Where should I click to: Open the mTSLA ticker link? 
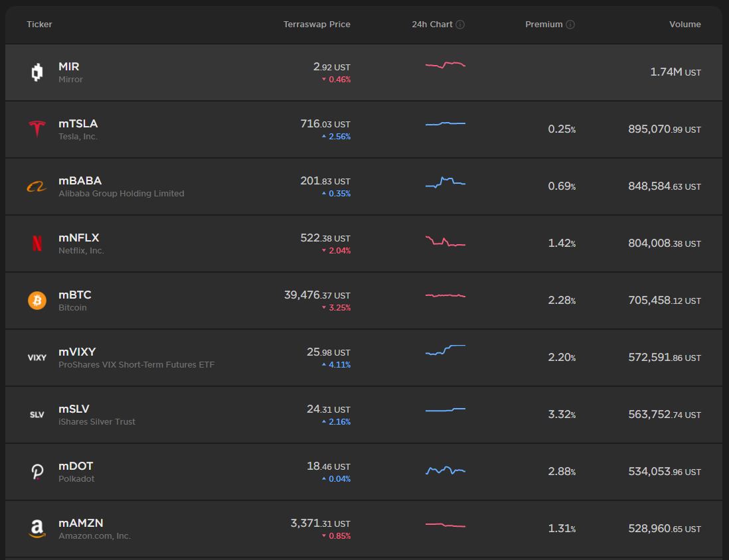(78, 123)
